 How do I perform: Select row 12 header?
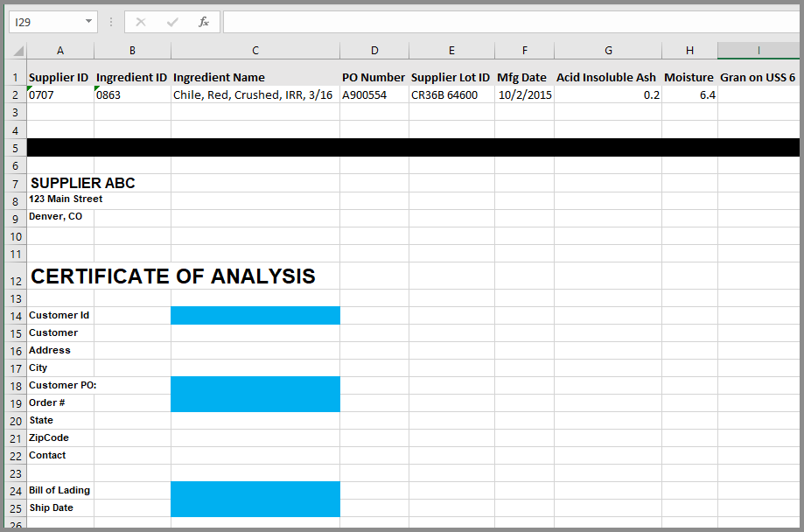click(x=16, y=276)
